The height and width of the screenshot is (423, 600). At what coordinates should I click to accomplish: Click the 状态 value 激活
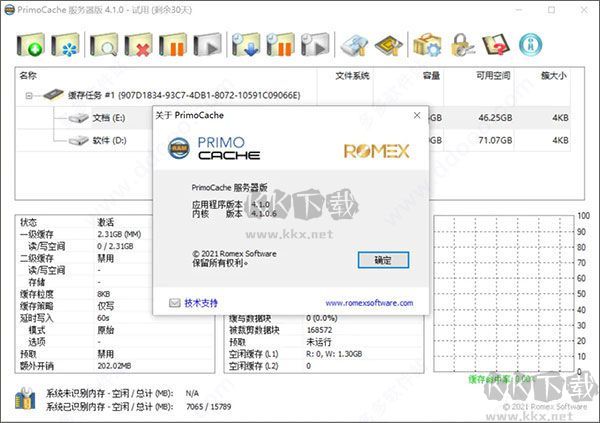pyautogui.click(x=106, y=222)
